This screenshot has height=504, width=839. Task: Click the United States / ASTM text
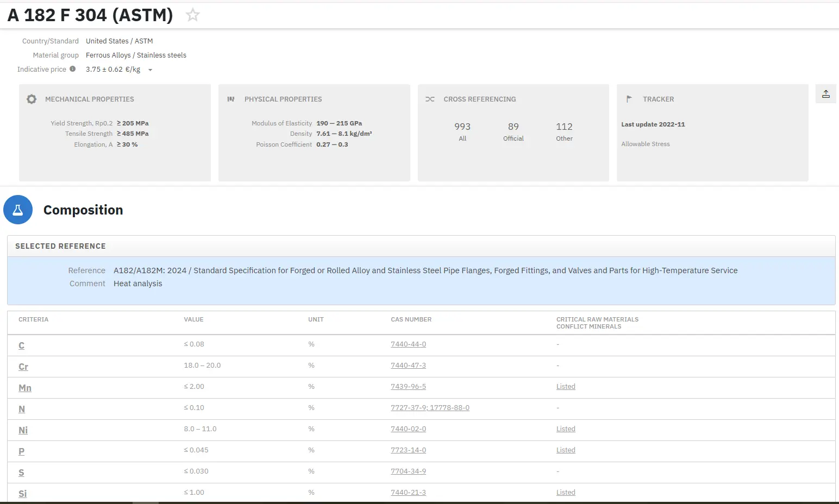(119, 41)
